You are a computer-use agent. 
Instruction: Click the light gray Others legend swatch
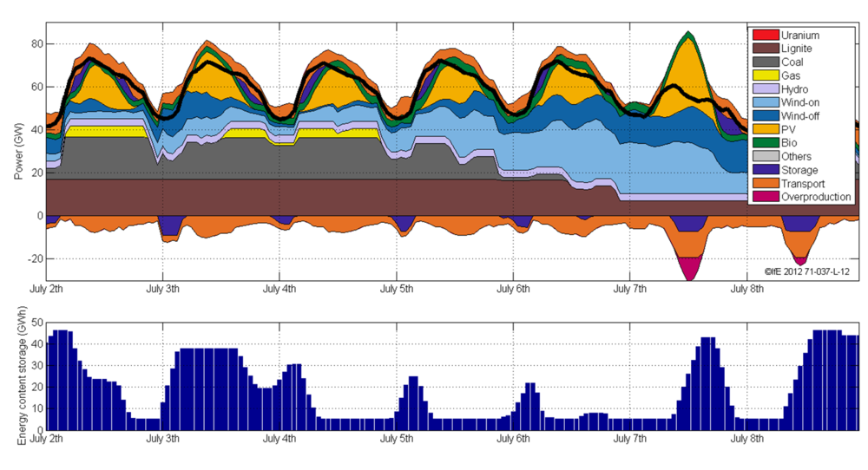point(766,156)
